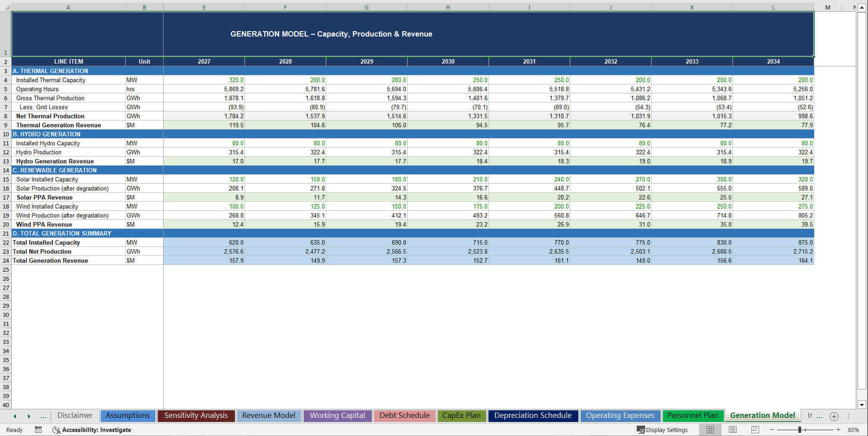Image resolution: width=868 pixels, height=436 pixels.
Task: Select Normal view in the status bar
Action: (710, 430)
